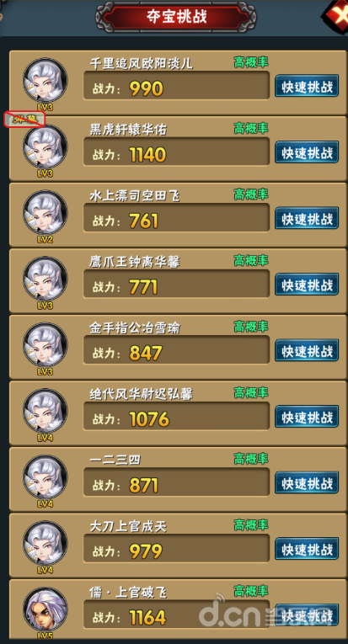Tap the 鹰爪王钟离华馨 avatar icon

[x=46, y=279]
